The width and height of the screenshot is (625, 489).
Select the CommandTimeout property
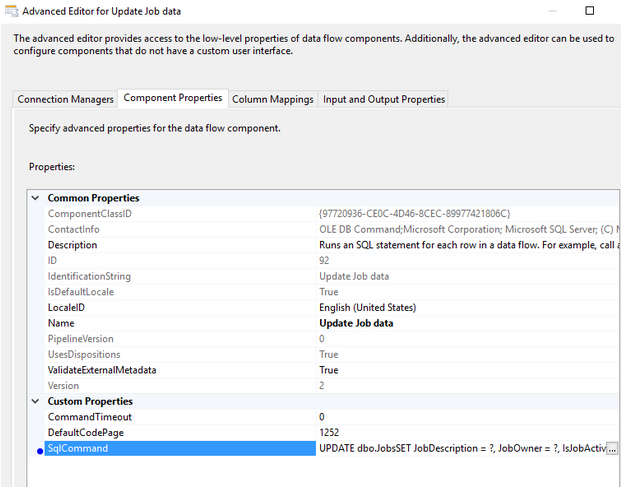click(x=90, y=417)
